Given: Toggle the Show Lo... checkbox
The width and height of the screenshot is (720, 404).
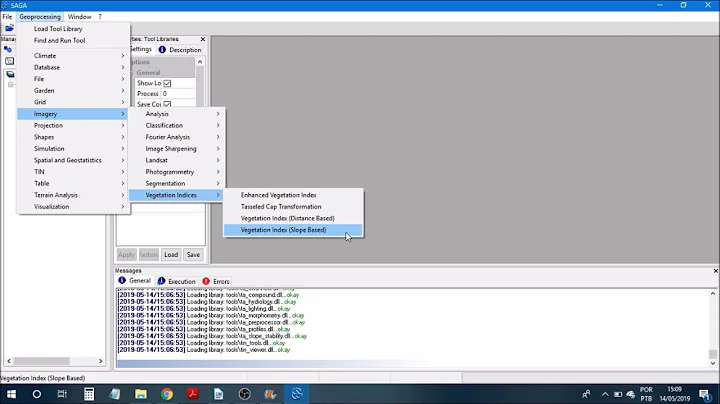Looking at the screenshot, I should point(167,83).
